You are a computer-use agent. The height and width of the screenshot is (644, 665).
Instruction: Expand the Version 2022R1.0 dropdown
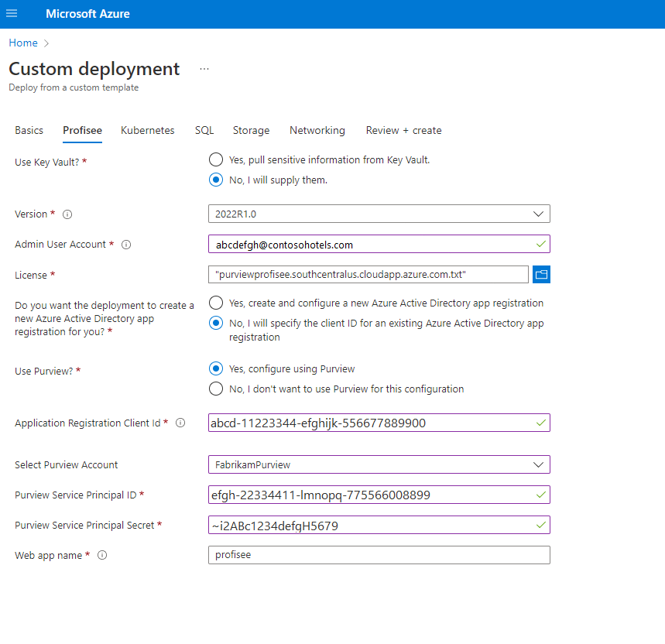pos(379,214)
